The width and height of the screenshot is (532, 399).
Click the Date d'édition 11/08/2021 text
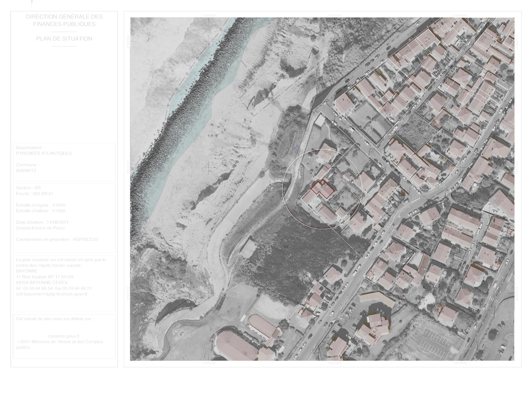click(42, 222)
